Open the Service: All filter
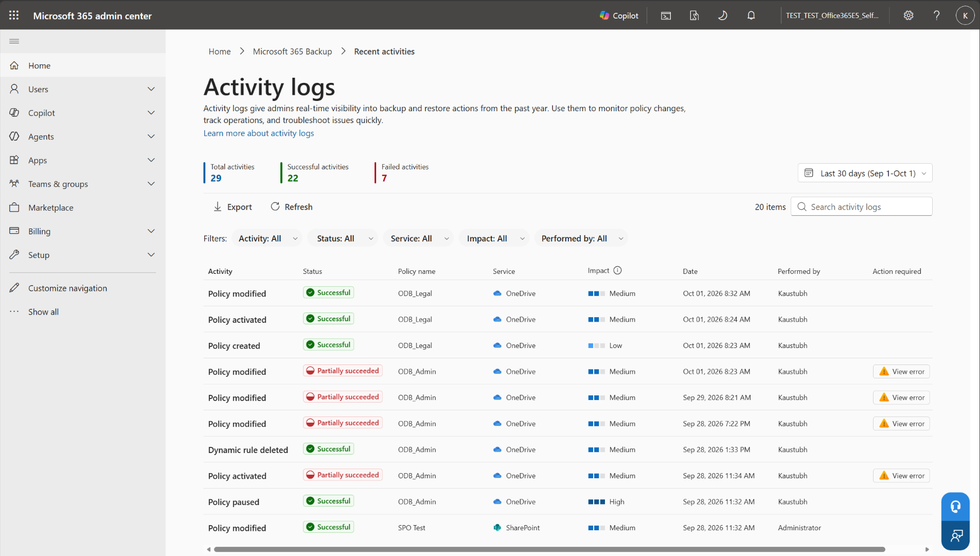The height and width of the screenshot is (556, 980). tap(418, 238)
